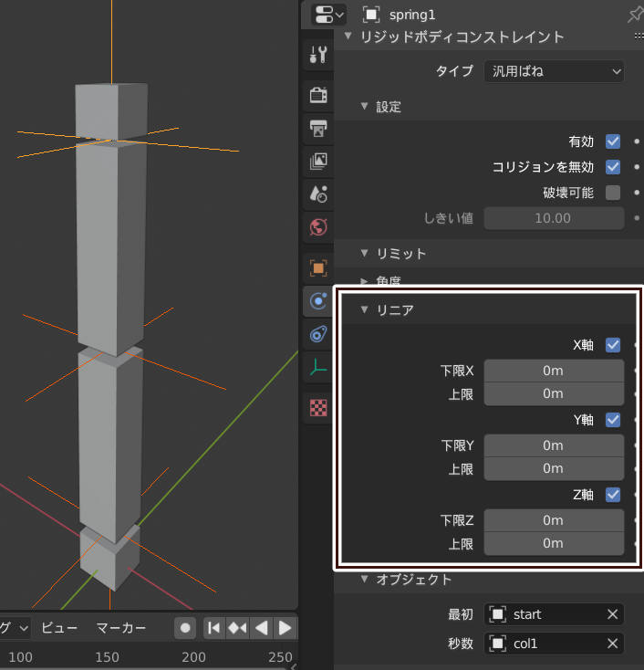Image resolution: width=644 pixels, height=670 pixels.
Task: Play animation in reverse
Action: click(261, 628)
